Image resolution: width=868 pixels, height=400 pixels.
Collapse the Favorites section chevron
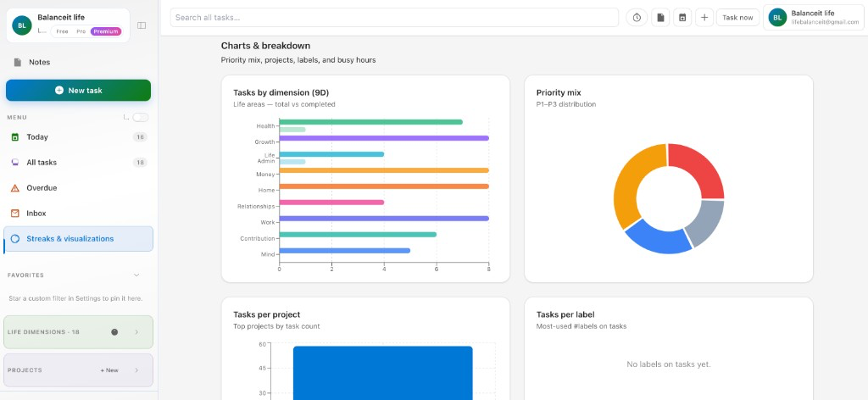click(x=136, y=275)
